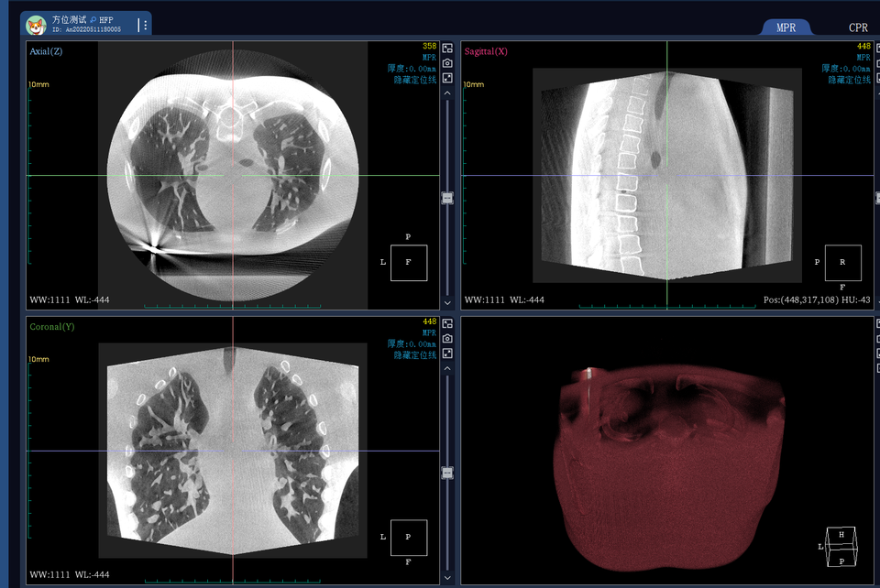Click the Coronal slider's down arrow
The height and width of the screenshot is (588, 880).
tap(447, 577)
